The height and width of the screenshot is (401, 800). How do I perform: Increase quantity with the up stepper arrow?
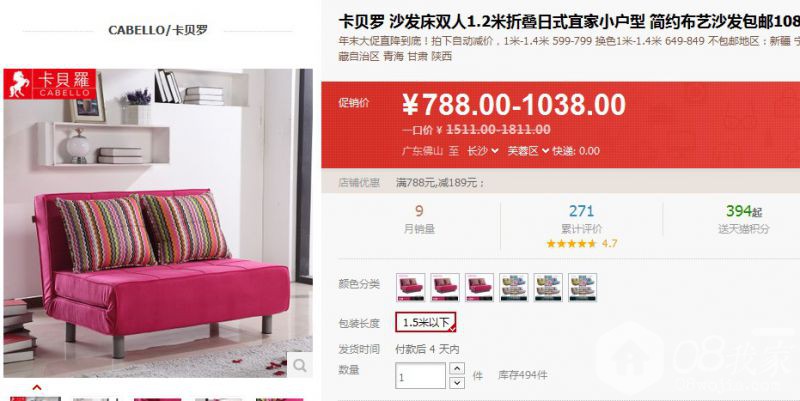(457, 368)
